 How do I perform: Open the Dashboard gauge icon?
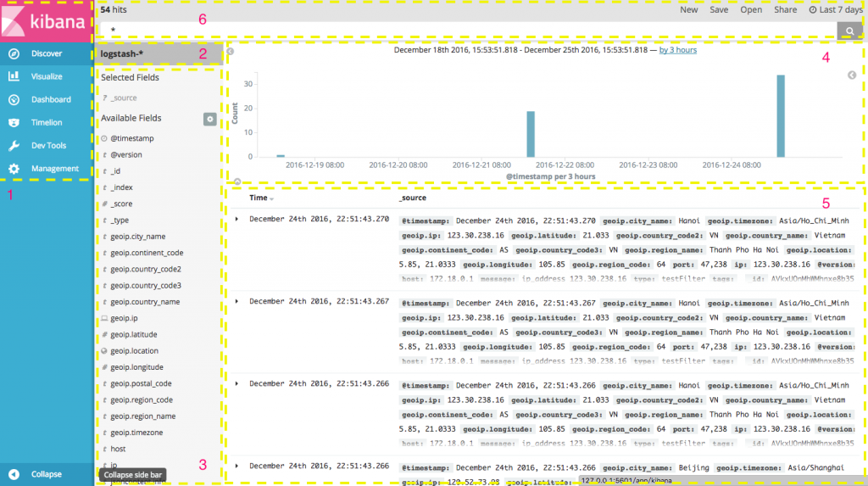14,100
